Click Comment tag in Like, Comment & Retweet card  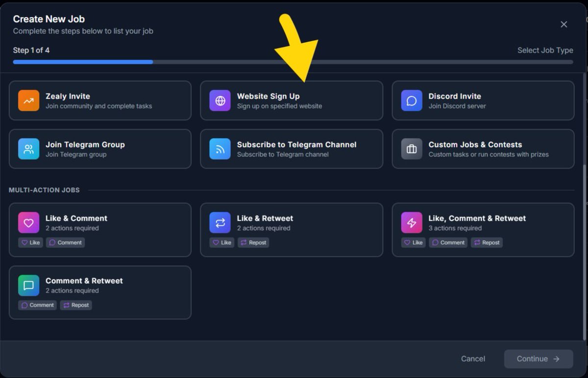[448, 242]
